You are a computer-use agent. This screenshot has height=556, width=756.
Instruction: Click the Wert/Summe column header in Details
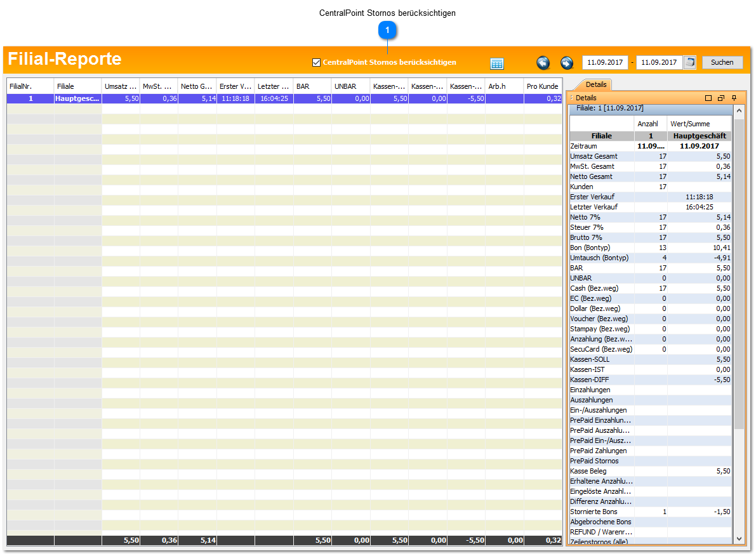pos(699,124)
